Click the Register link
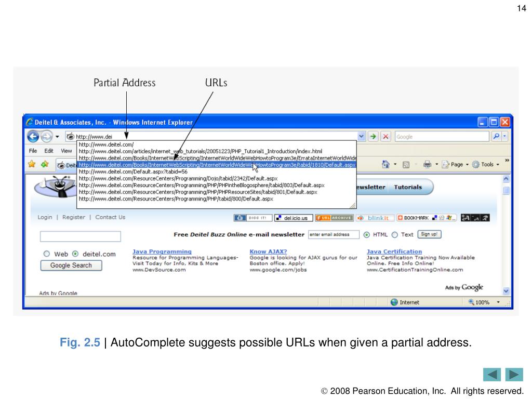 click(74, 217)
